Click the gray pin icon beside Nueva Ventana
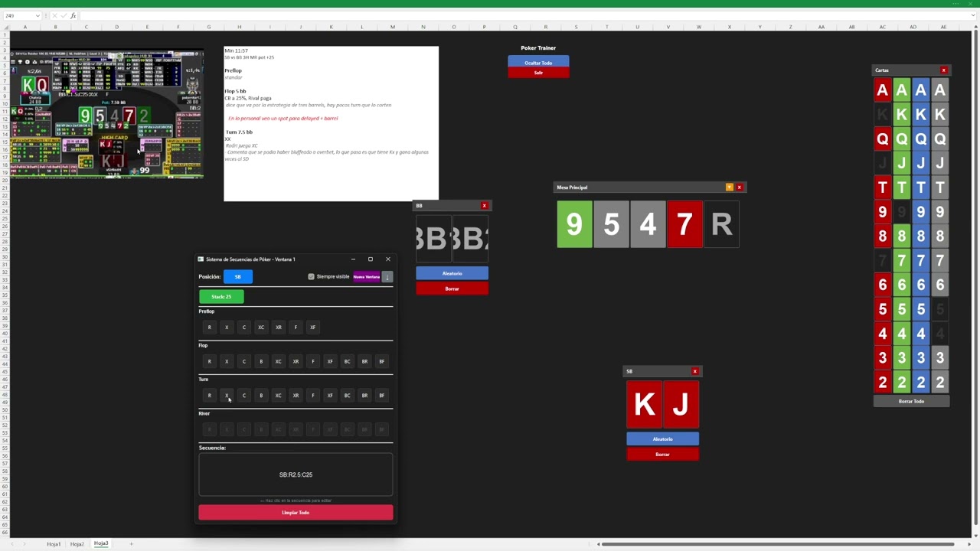Image resolution: width=980 pixels, height=551 pixels. click(387, 277)
